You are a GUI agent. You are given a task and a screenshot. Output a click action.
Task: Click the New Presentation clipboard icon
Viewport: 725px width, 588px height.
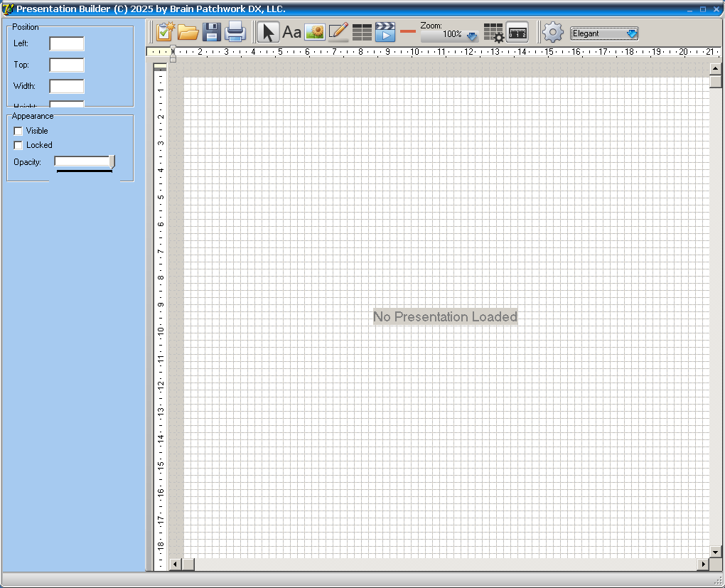(166, 32)
